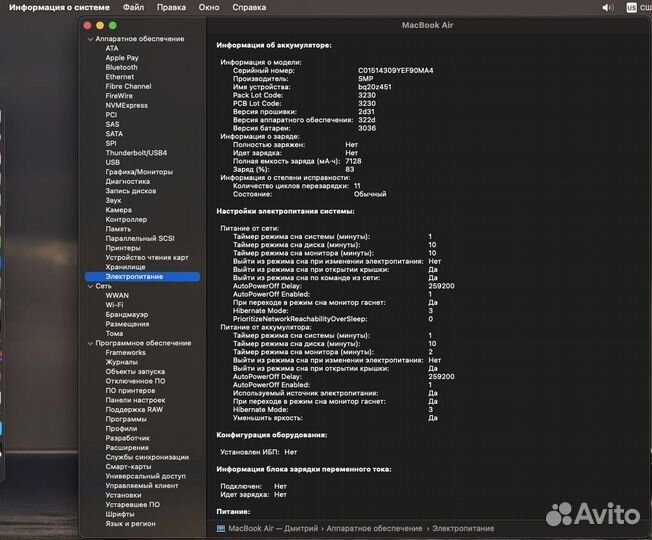Collapse the Программное обеспечение section
652x540 pixels.
[x=89, y=343]
